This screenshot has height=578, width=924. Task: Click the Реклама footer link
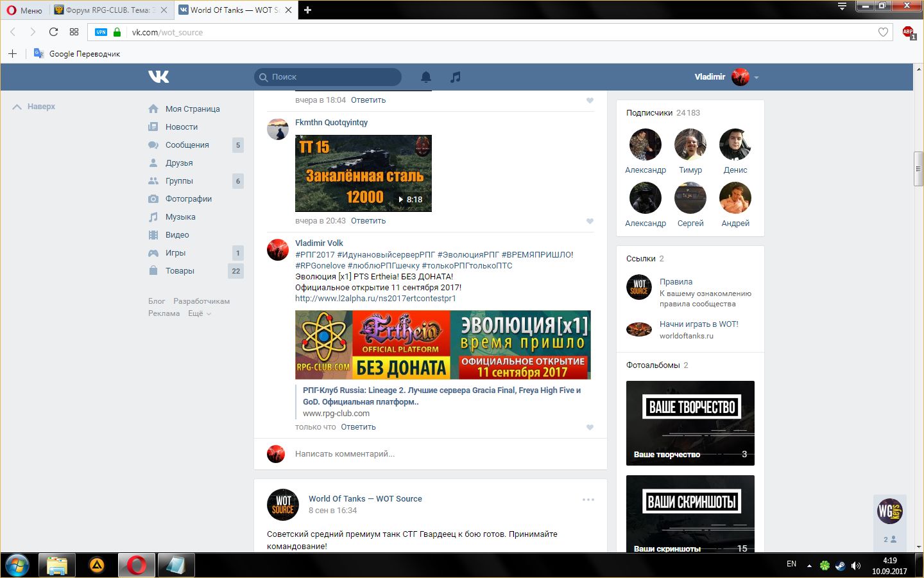tap(164, 313)
